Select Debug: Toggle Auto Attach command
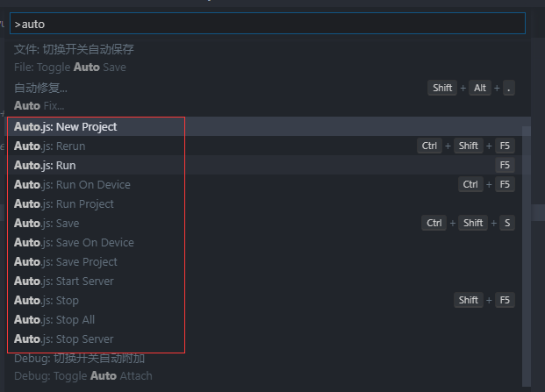The height and width of the screenshot is (392, 545). [83, 367]
